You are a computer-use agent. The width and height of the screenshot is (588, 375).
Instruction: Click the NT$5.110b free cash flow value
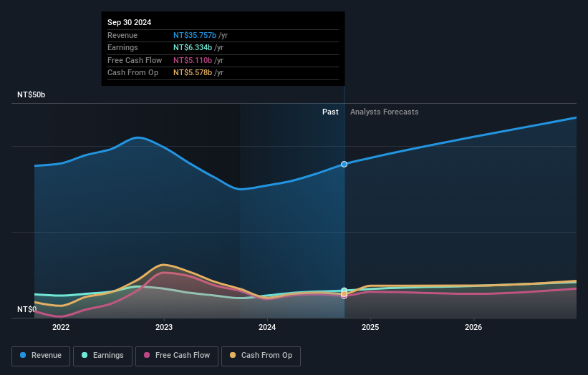(193, 60)
